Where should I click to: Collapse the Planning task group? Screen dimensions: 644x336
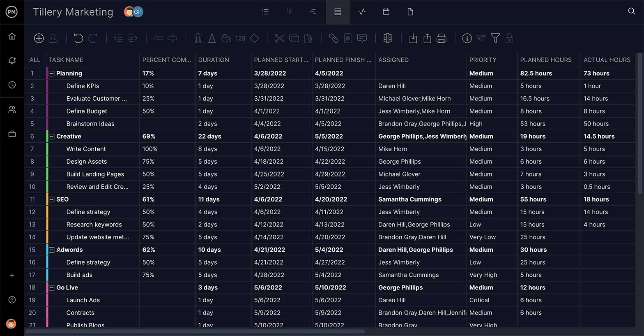click(52, 74)
